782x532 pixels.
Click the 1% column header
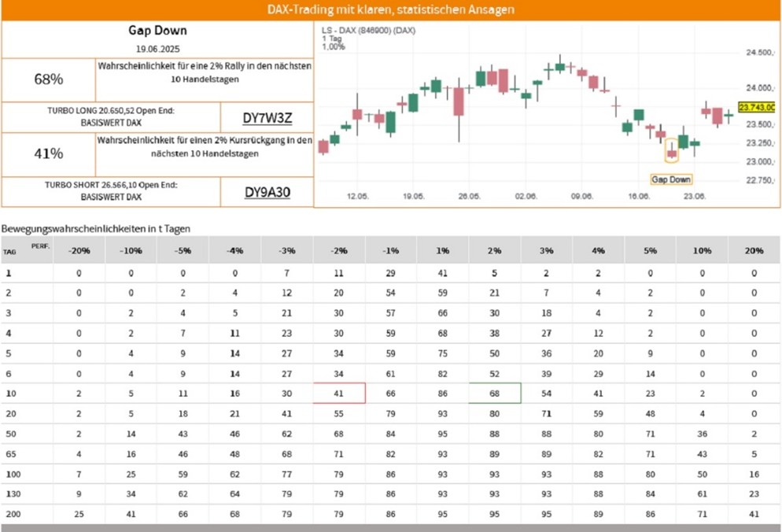[x=443, y=250]
